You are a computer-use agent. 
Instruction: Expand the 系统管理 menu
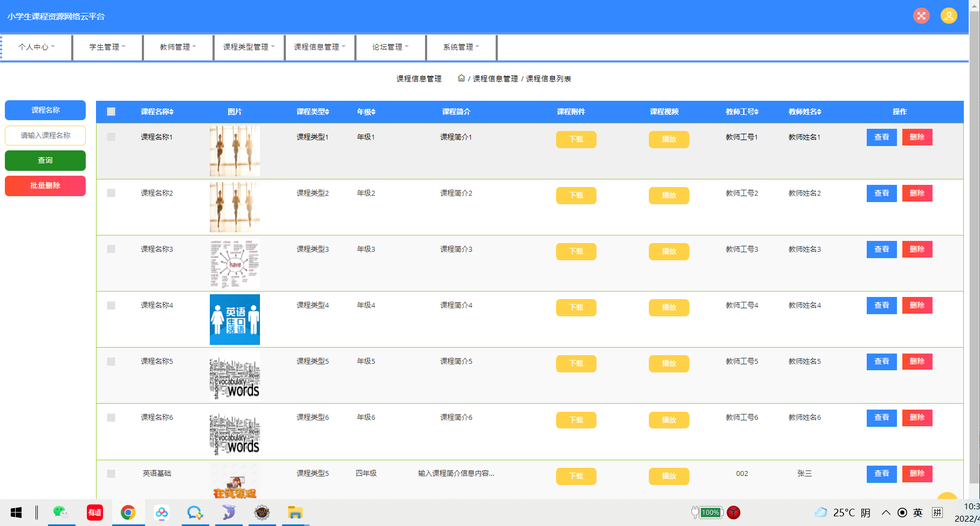461,47
